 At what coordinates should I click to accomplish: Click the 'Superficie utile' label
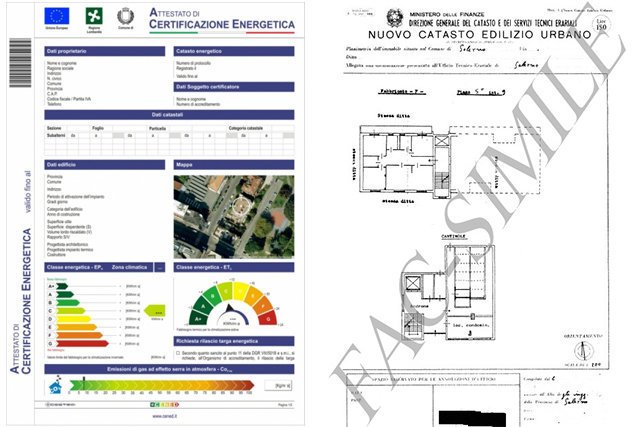click(x=59, y=222)
